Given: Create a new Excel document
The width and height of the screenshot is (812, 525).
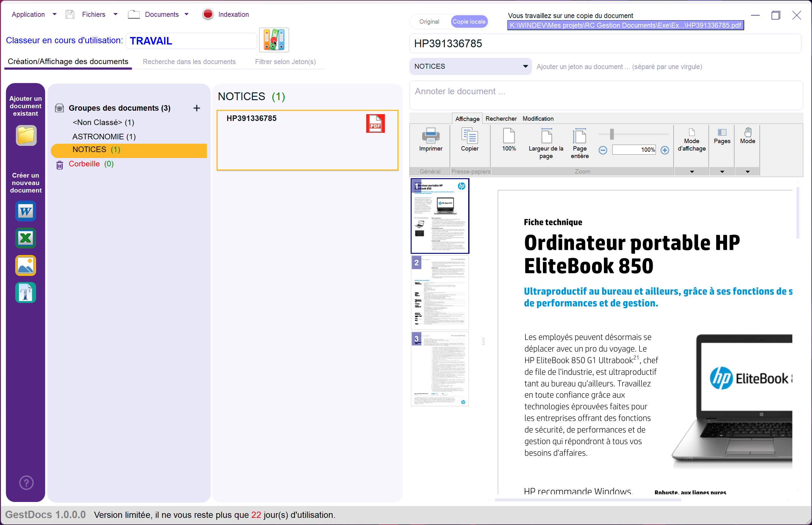Looking at the screenshot, I should 25,238.
